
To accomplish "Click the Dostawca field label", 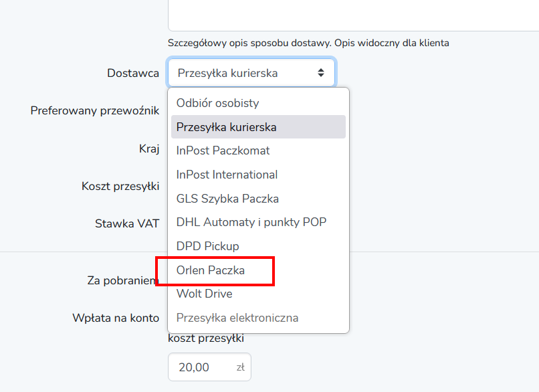I will pos(132,73).
